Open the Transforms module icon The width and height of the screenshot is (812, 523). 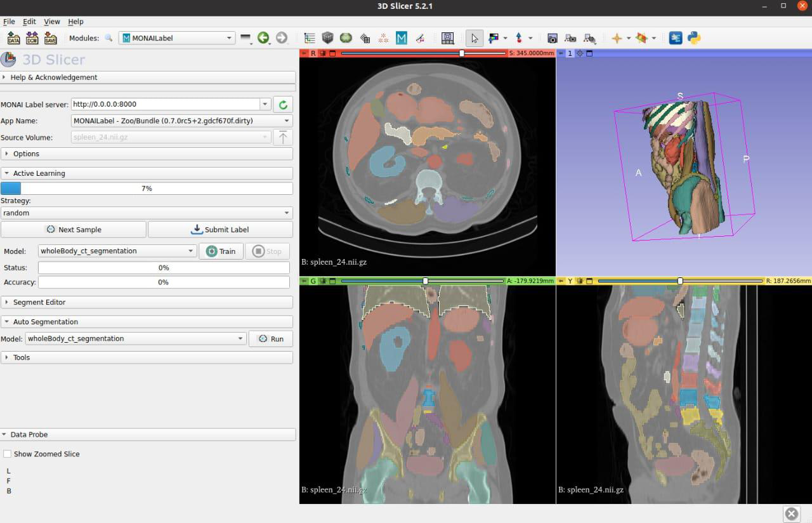point(365,38)
